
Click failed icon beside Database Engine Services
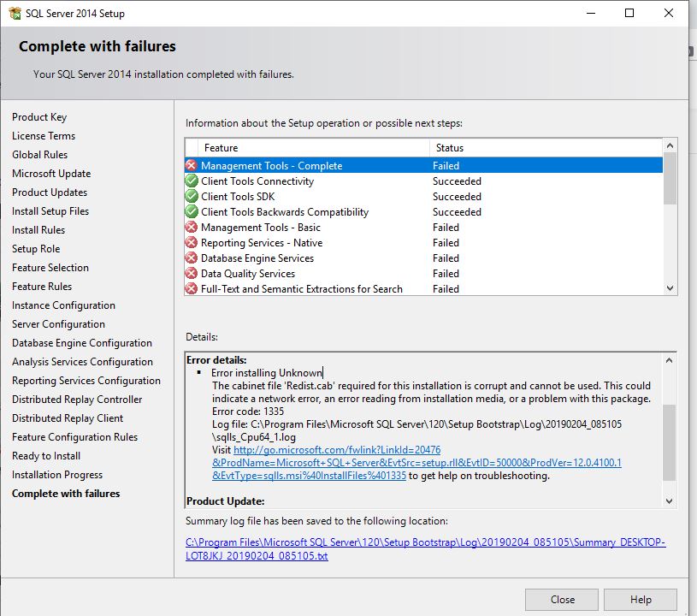[192, 258]
